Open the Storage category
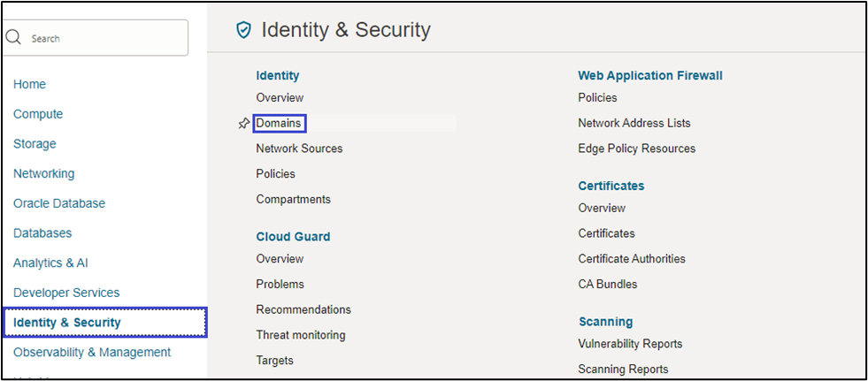This screenshot has height=381, width=868. click(35, 144)
